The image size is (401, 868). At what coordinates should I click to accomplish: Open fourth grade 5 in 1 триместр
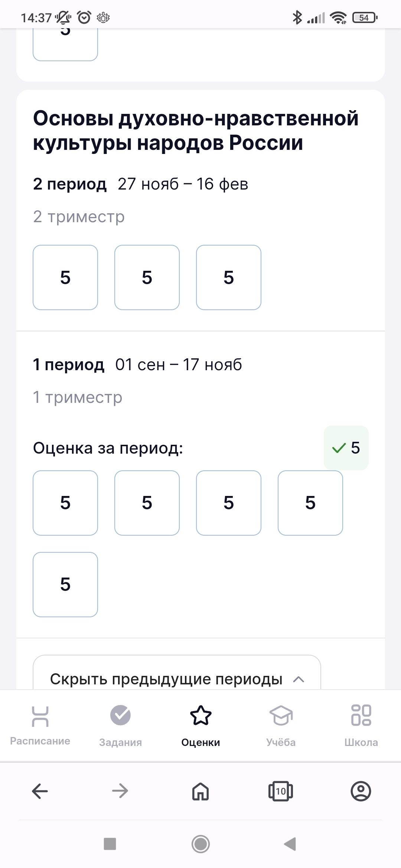pos(310,503)
